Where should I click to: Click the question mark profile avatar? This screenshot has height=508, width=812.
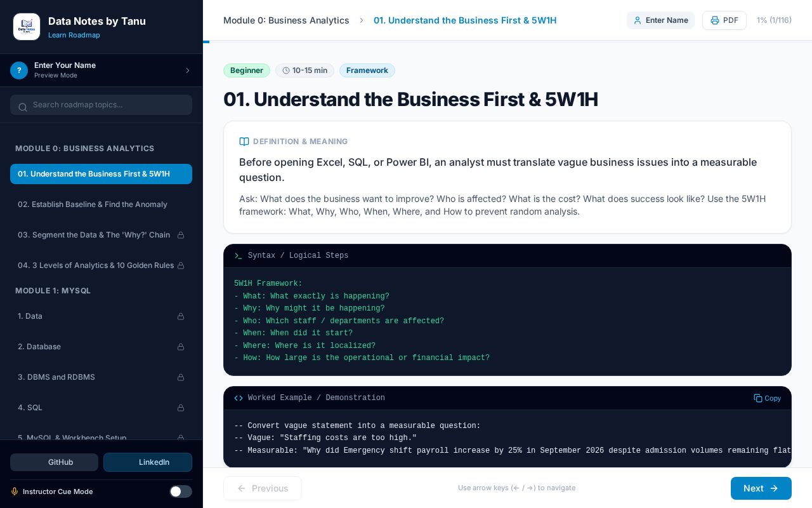[19, 70]
